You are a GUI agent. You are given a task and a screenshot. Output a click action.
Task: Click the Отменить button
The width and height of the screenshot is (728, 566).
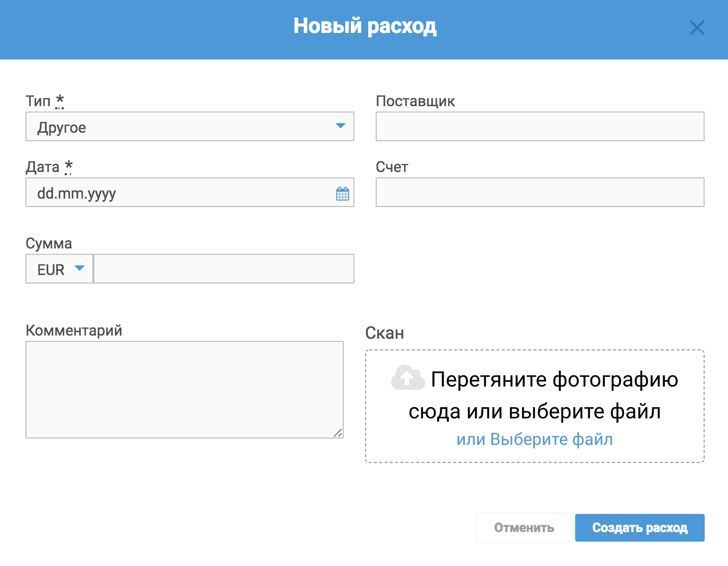(524, 528)
